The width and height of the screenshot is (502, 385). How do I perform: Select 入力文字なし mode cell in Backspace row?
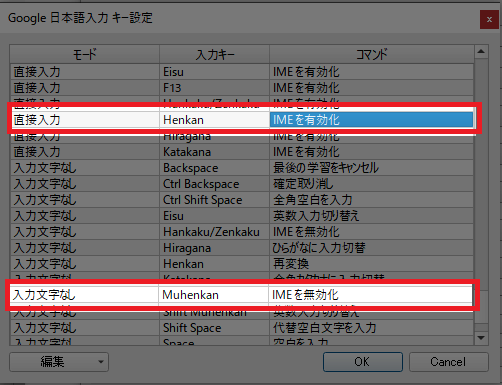click(85, 168)
